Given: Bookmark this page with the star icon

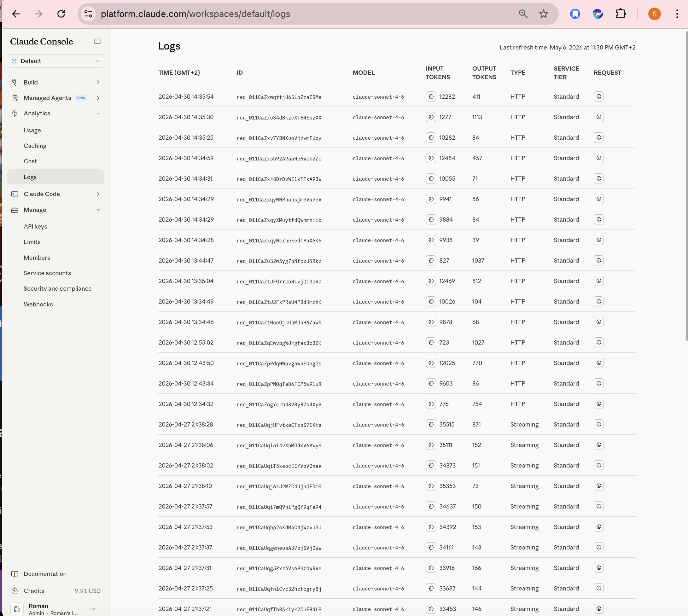Looking at the screenshot, I should tap(543, 14).
